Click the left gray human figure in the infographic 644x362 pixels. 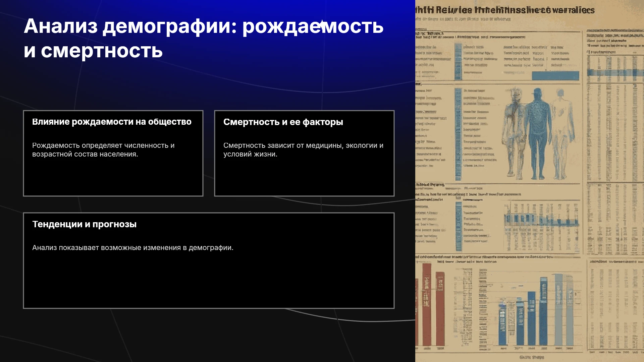(513, 132)
